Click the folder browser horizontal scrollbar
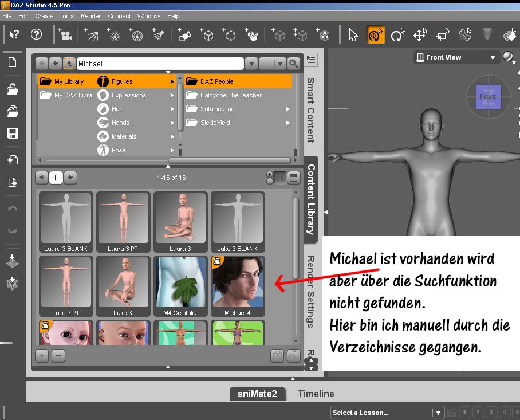This screenshot has height=420, width=520. pyautogui.click(x=230, y=160)
